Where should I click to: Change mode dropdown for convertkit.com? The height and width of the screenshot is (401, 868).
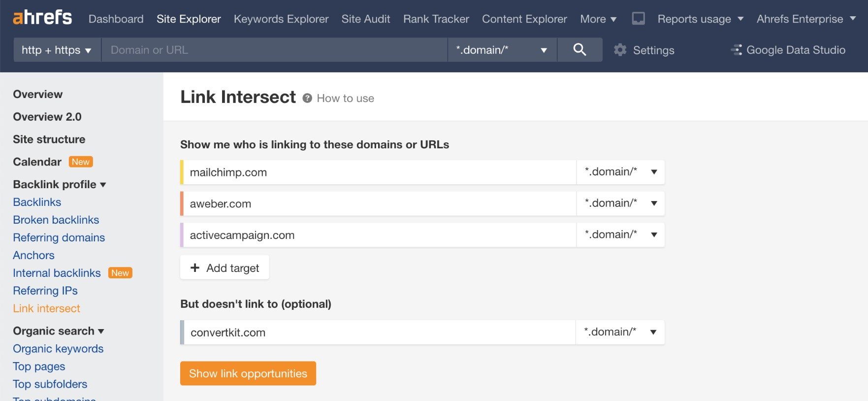620,332
